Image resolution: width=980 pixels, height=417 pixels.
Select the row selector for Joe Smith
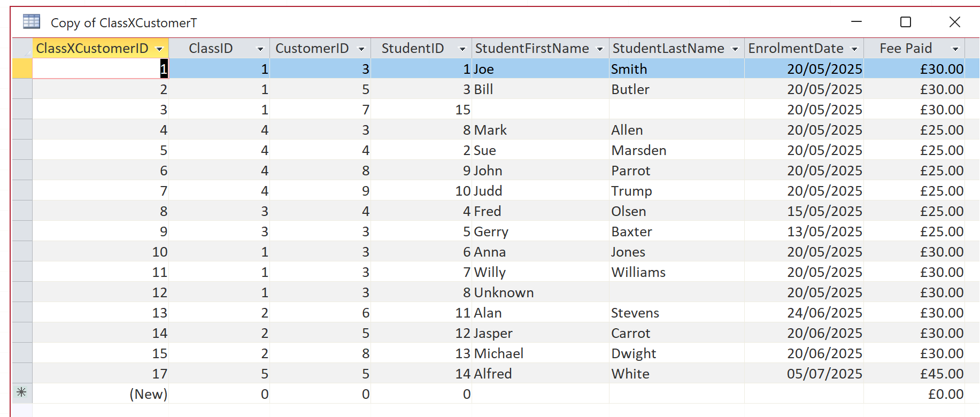[22, 69]
